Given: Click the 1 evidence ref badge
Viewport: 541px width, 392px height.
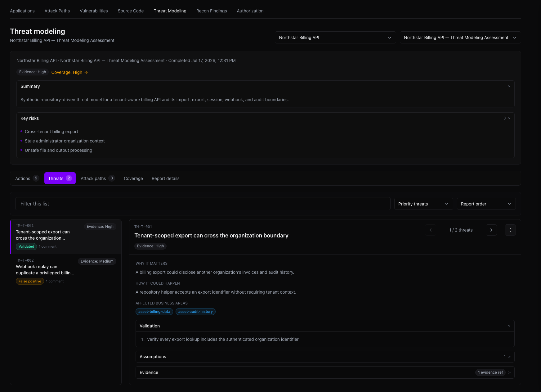Looking at the screenshot, I should click(490, 372).
